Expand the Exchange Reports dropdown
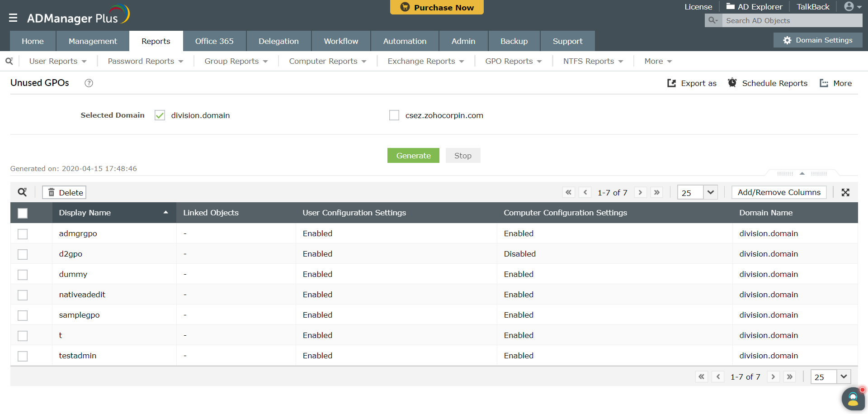 click(x=426, y=61)
